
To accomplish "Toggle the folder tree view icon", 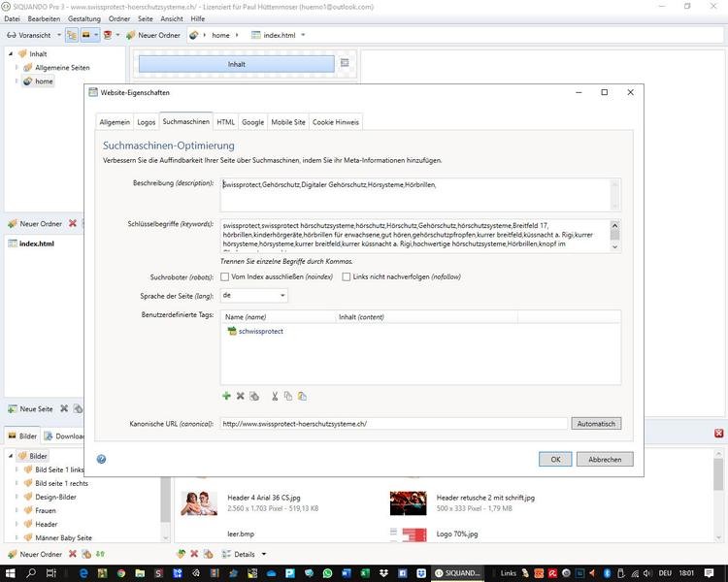I will [72, 35].
